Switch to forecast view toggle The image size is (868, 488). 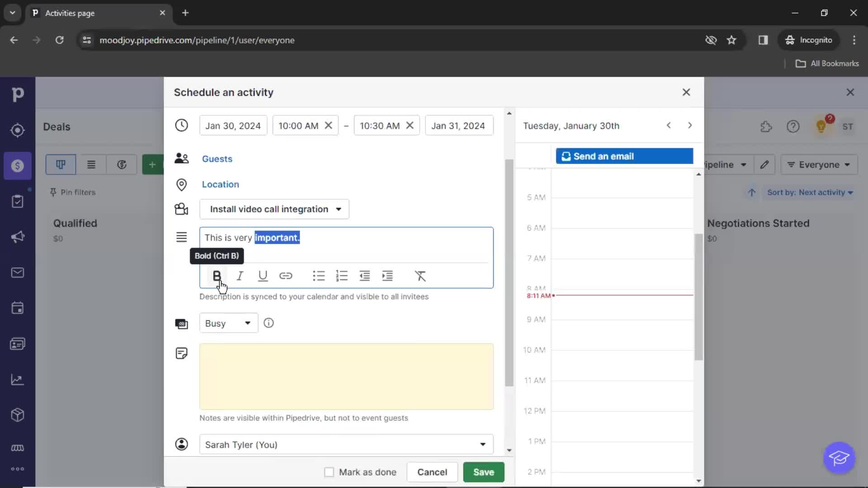tap(122, 164)
